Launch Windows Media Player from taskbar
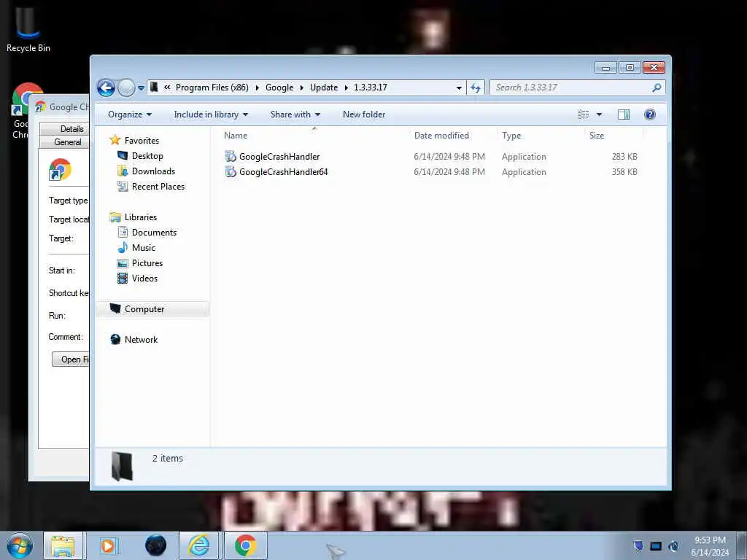 (x=108, y=545)
